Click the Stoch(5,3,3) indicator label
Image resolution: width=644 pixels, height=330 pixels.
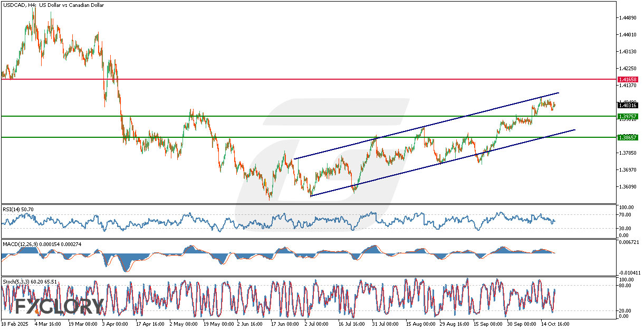click(29, 282)
